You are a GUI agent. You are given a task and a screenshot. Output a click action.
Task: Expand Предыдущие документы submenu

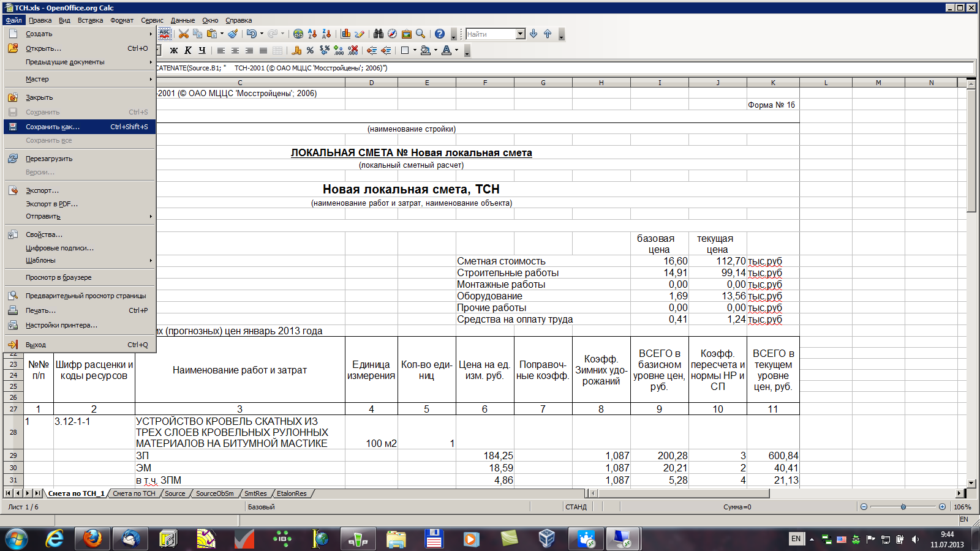click(80, 62)
